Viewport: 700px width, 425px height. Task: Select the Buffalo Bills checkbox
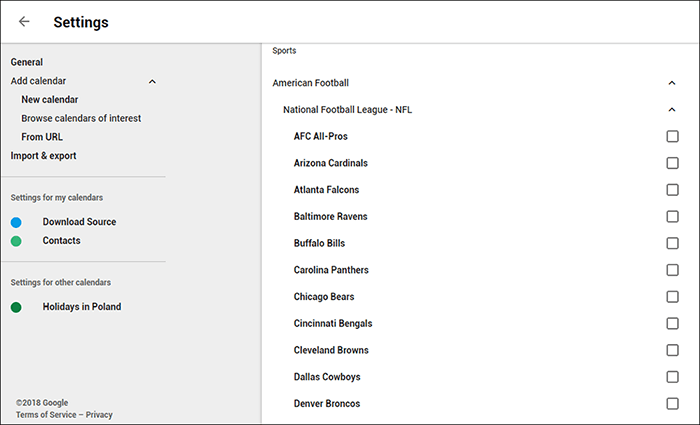(672, 243)
